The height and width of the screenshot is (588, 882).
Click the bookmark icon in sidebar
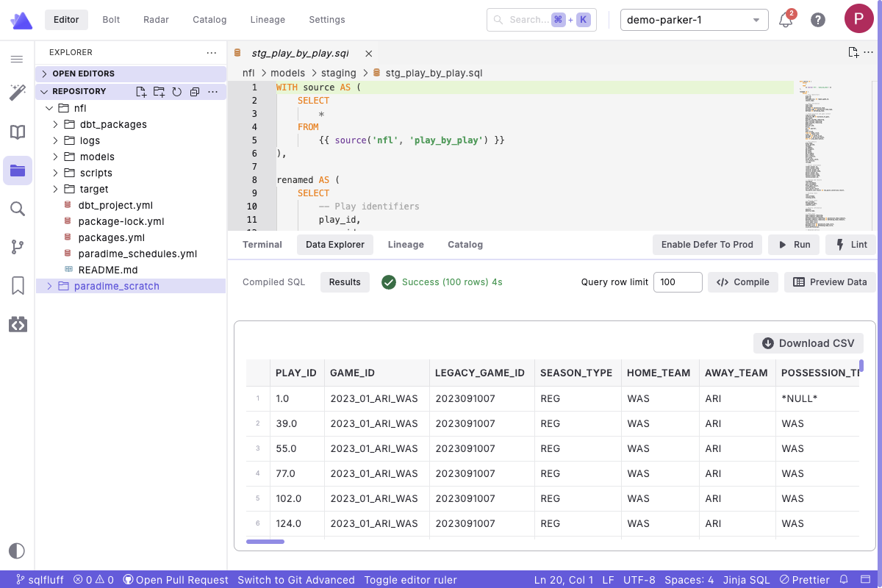(x=17, y=285)
